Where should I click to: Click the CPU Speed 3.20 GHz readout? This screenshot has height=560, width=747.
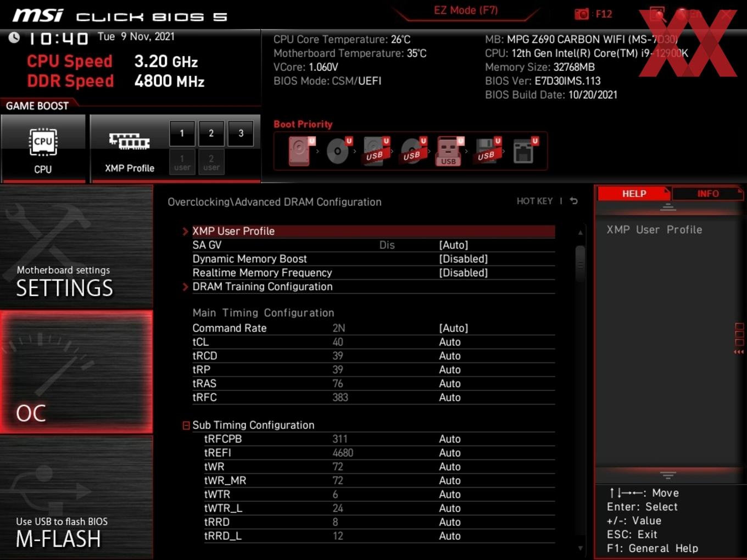[113, 61]
